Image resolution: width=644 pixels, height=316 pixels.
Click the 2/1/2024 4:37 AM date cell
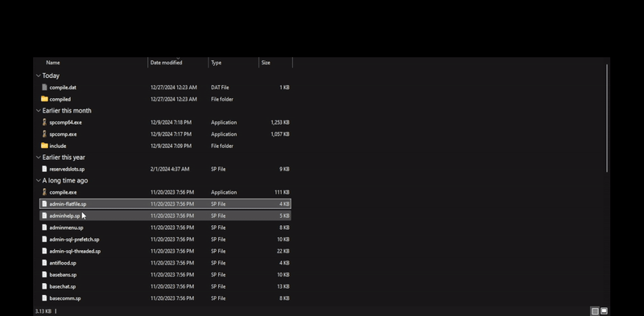tap(170, 169)
